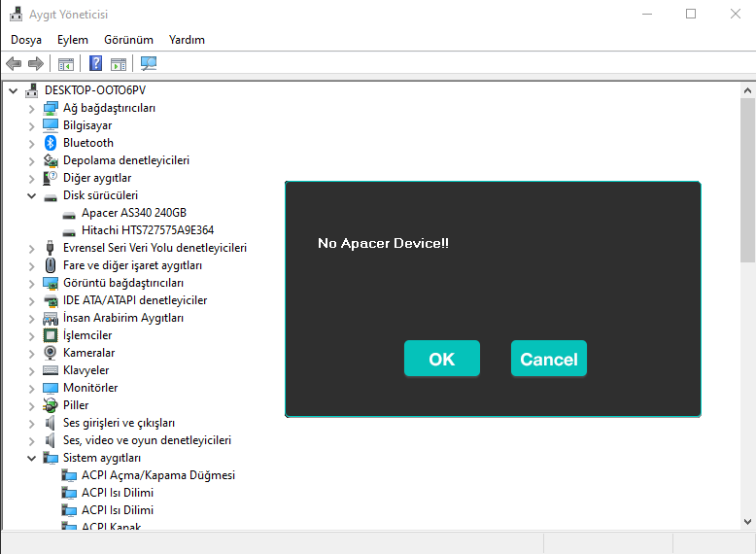Select "Depolama denetleyicileri" label
The width and height of the screenshot is (756, 554).
point(126,160)
